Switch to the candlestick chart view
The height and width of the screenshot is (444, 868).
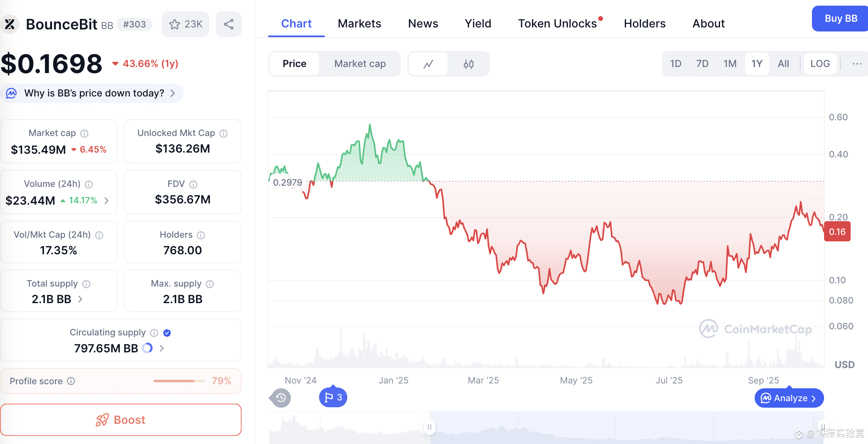point(468,64)
